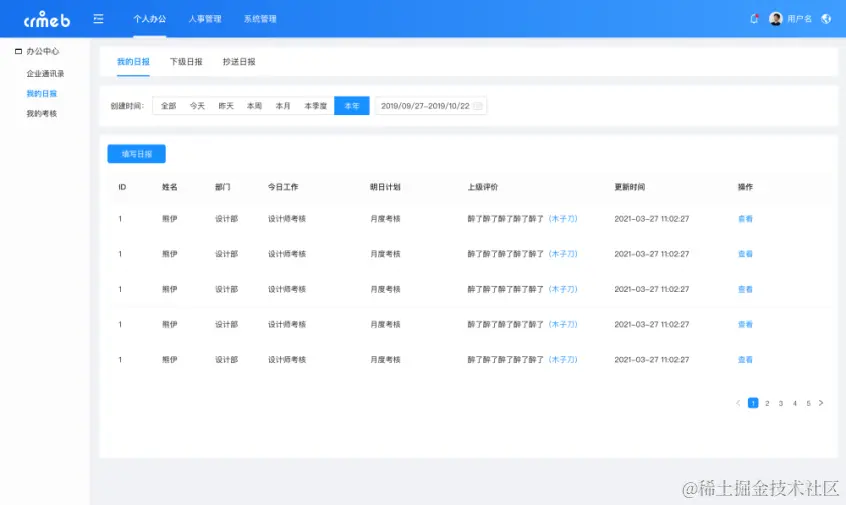Click the user avatar picture

pyautogui.click(x=776, y=19)
